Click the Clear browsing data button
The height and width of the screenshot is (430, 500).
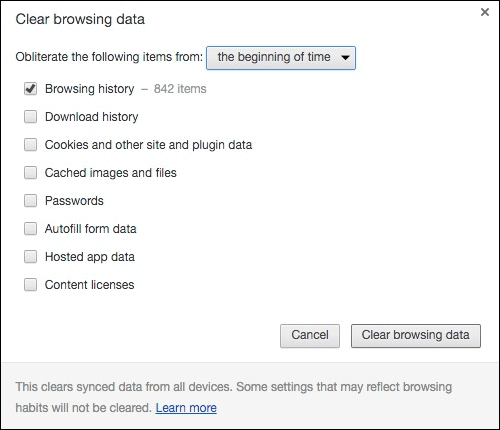pos(416,336)
